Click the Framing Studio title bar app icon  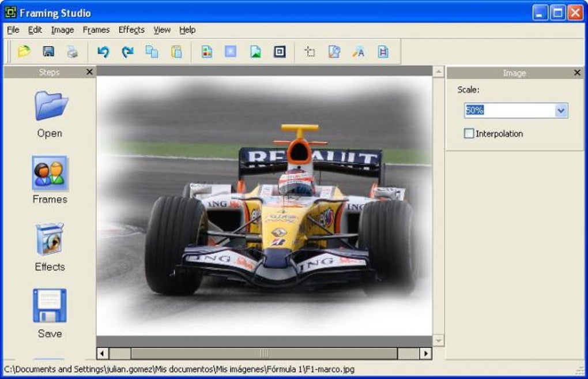coord(10,12)
